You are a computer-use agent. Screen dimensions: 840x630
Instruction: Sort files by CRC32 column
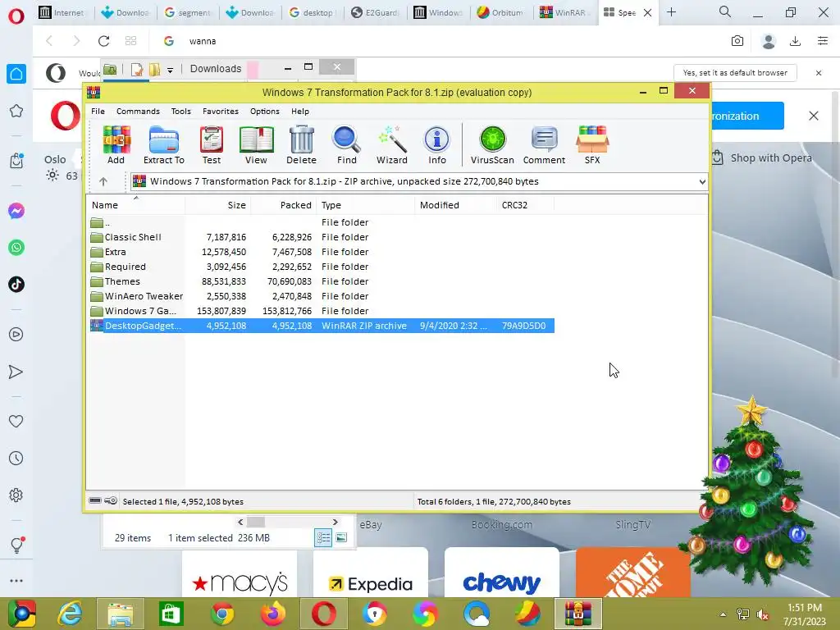pyautogui.click(x=525, y=205)
